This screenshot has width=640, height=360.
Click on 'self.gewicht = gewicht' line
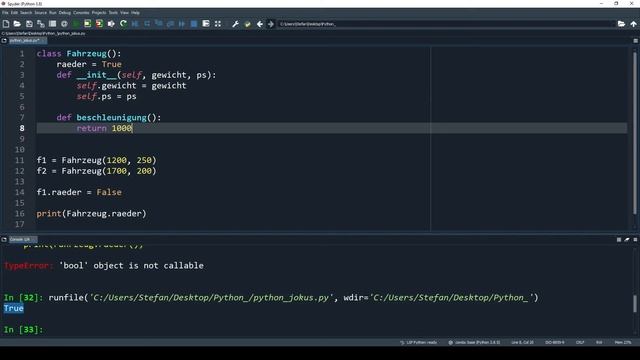(131, 86)
